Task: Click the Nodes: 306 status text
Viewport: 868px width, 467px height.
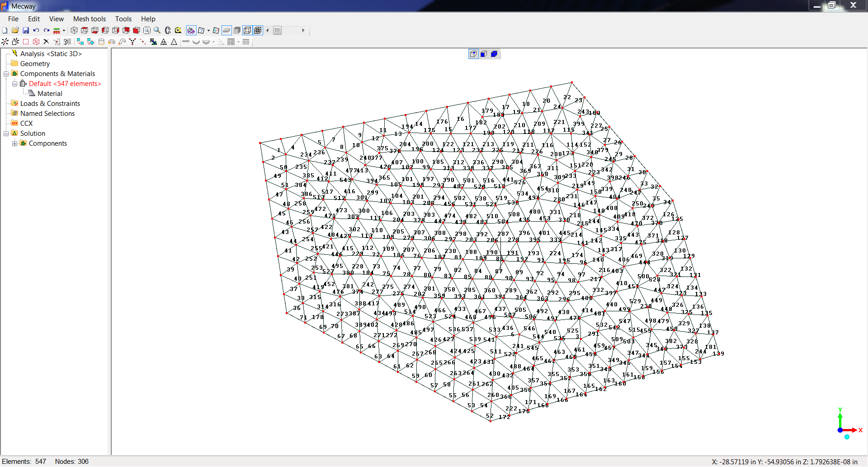Action: (x=72, y=461)
